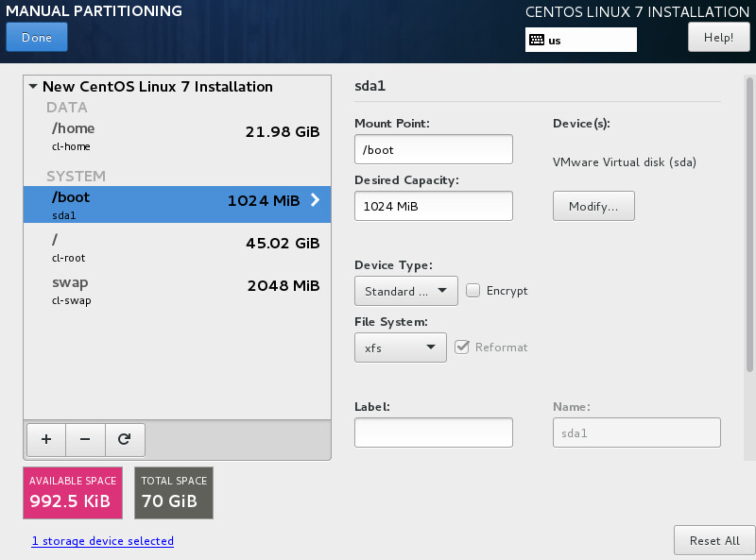
Task: Click the Desired Capacity input field
Action: pos(433,206)
